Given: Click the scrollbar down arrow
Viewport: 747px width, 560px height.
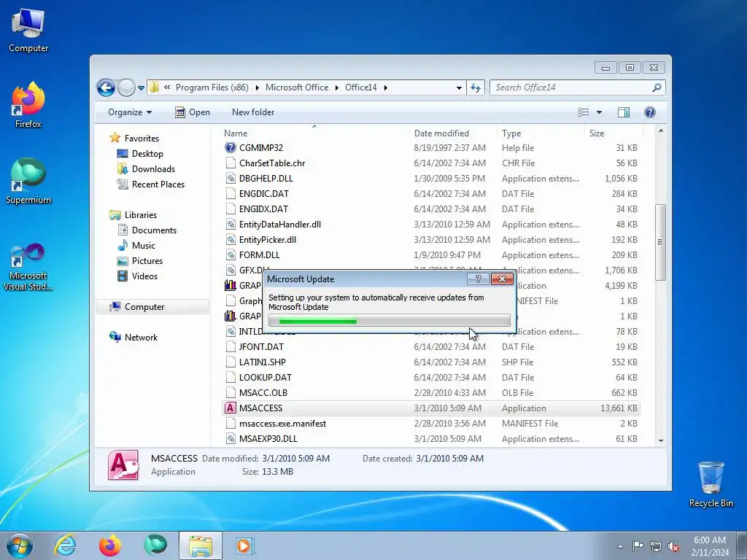Looking at the screenshot, I should [x=661, y=440].
